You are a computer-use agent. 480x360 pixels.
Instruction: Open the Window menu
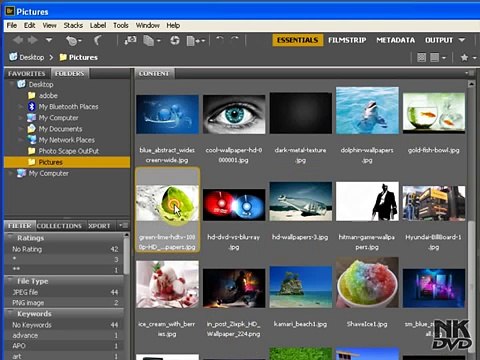point(147,25)
